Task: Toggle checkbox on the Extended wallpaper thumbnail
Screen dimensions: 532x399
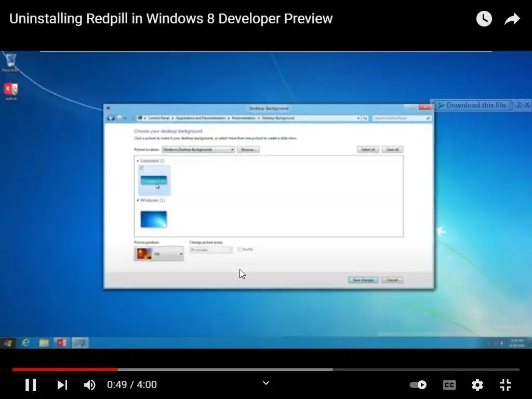Action: [141, 168]
